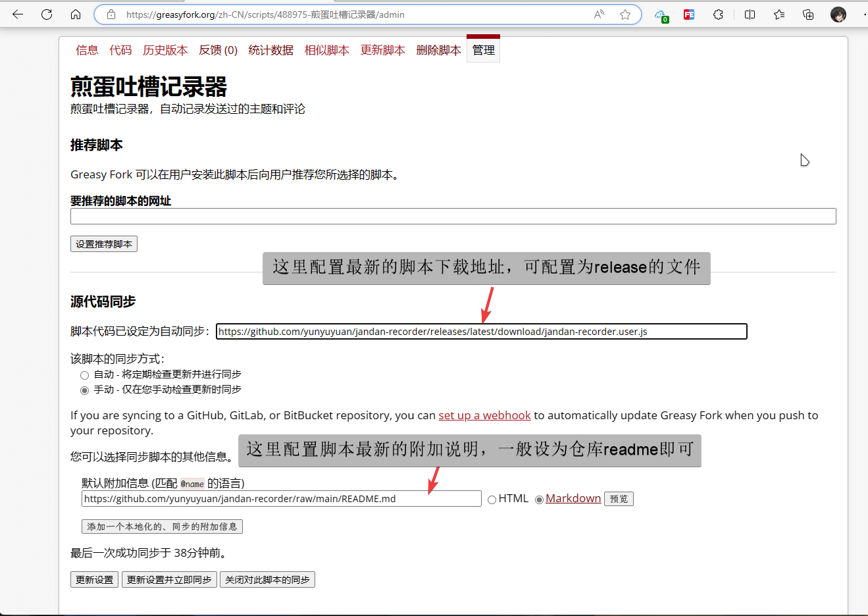
Task: Open the browser home page icon
Action: 75,14
